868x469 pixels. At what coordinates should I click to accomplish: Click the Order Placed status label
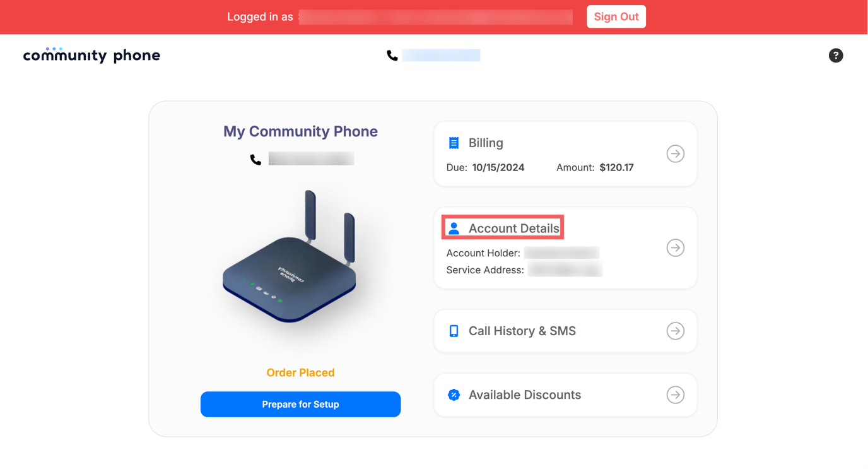(x=300, y=372)
